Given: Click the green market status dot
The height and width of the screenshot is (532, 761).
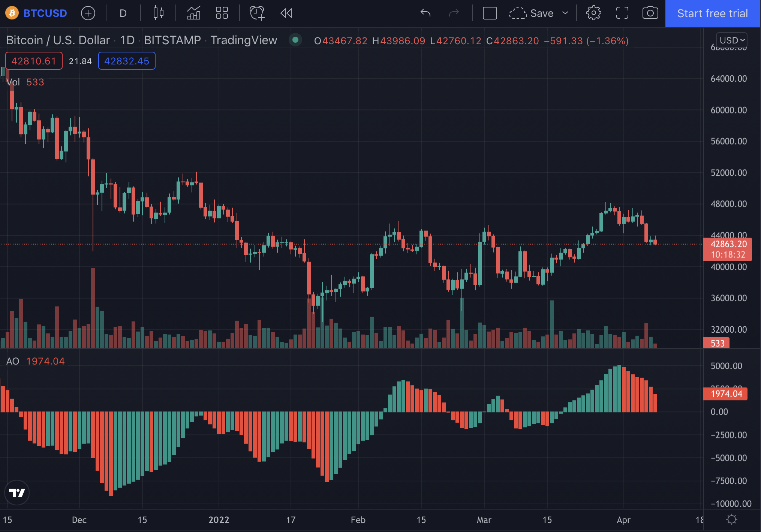Looking at the screenshot, I should (296, 40).
